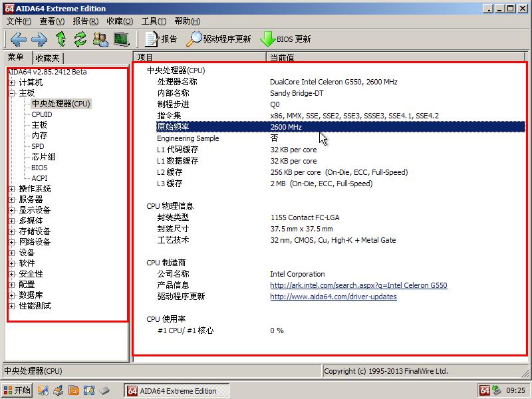This screenshot has width=532, height=399.
Task: Select the 内部名称 Sandy Bridge-DT row
Action: coord(340,93)
